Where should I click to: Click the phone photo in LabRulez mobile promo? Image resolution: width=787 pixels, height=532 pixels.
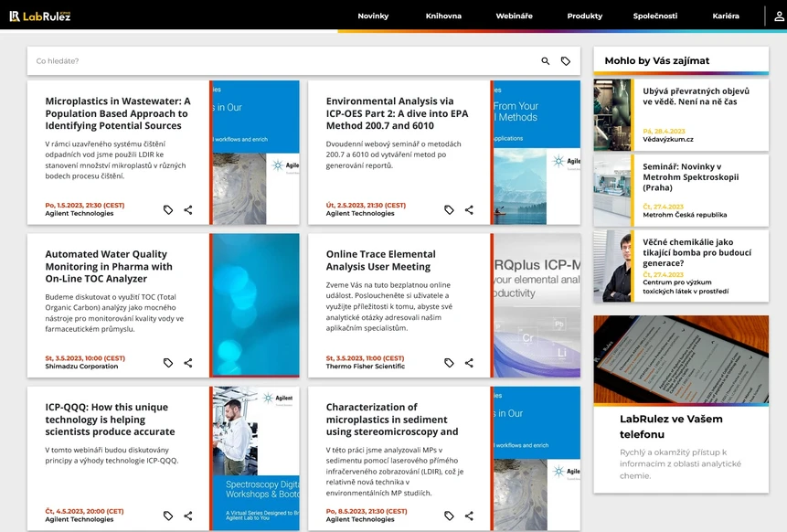681,359
